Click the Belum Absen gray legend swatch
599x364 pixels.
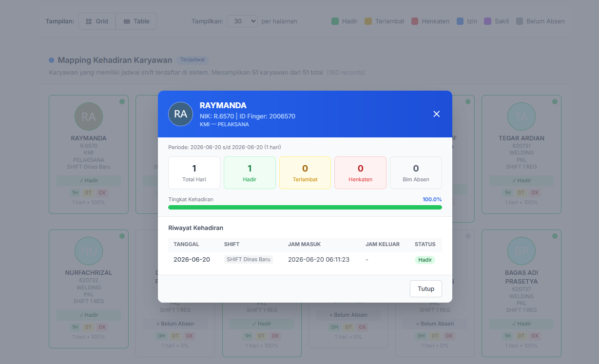point(520,21)
